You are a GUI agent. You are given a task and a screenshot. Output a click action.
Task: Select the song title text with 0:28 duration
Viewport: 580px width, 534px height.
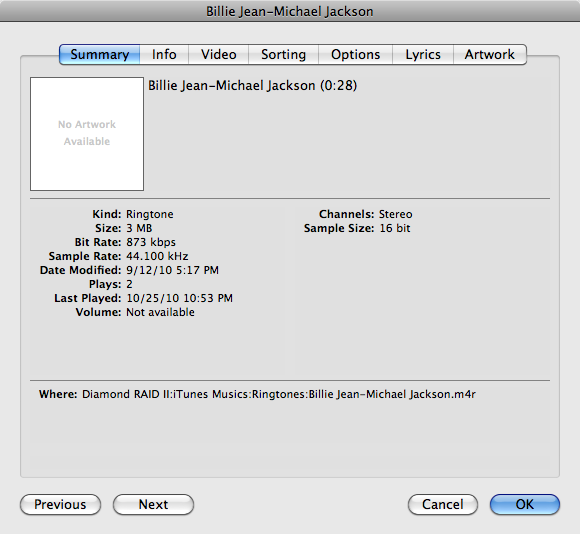[253, 86]
